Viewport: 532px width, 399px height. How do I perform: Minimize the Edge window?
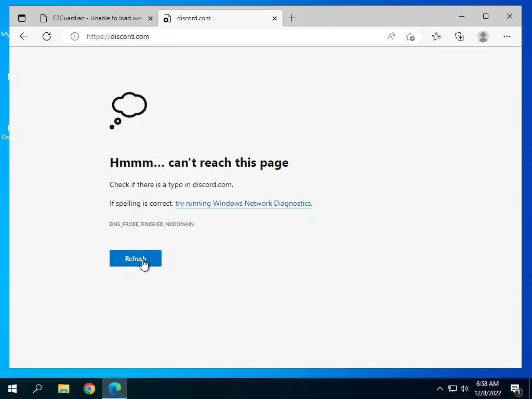[x=462, y=16]
